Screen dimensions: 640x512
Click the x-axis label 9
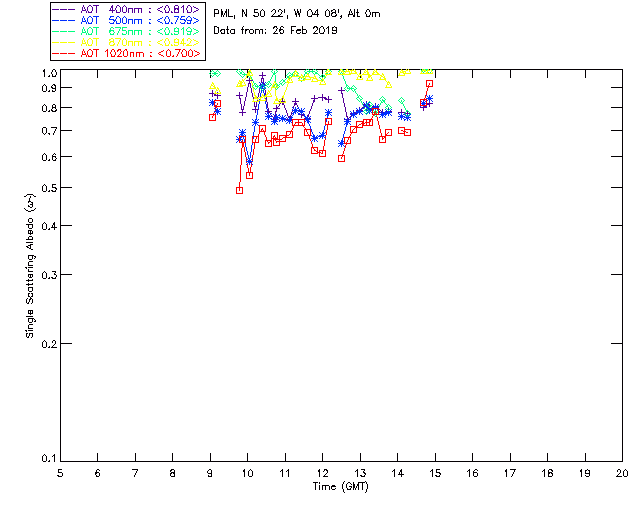click(210, 474)
